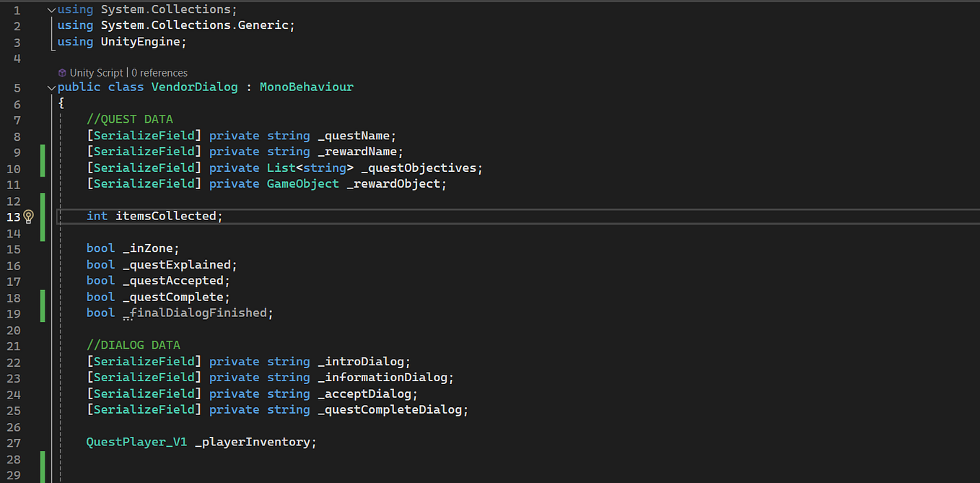Toggle a breakpoint in the gutter of line 8

tap(7, 135)
